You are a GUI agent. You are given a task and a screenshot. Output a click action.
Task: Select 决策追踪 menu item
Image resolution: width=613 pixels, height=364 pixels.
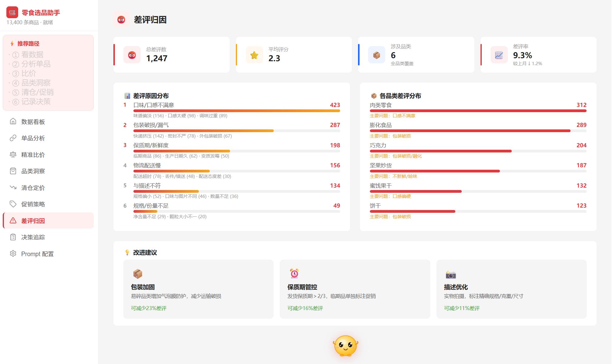(48, 237)
